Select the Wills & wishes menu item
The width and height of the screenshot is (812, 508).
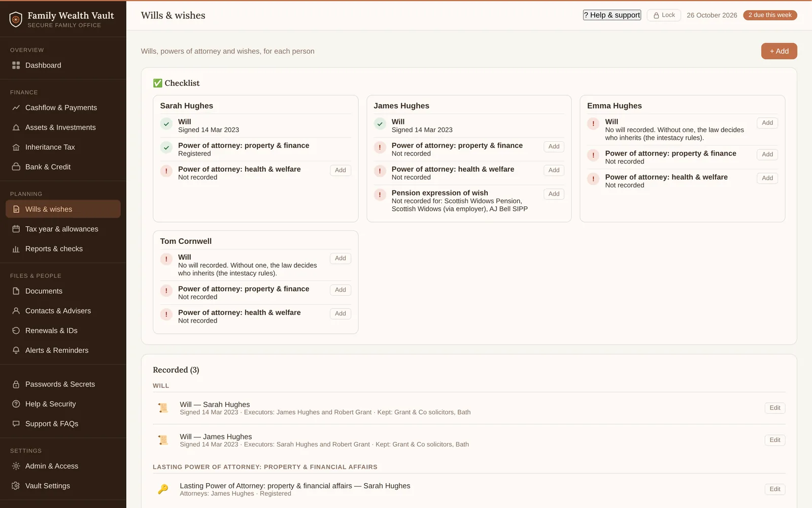63,209
